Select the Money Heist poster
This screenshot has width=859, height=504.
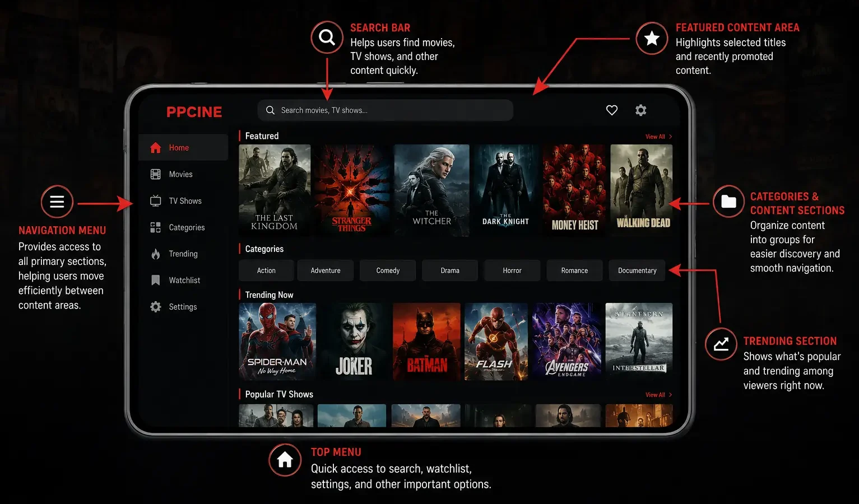coord(575,190)
